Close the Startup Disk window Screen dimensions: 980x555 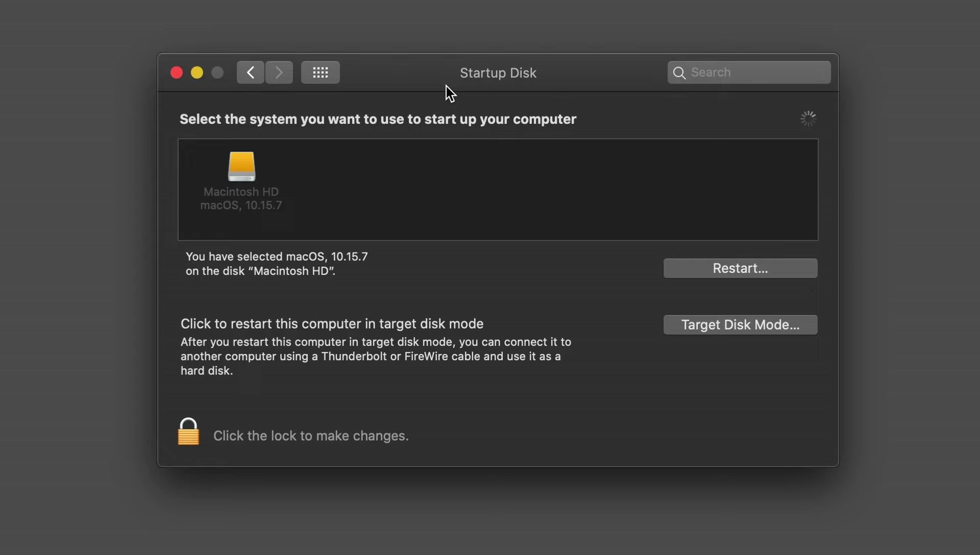pyautogui.click(x=177, y=72)
